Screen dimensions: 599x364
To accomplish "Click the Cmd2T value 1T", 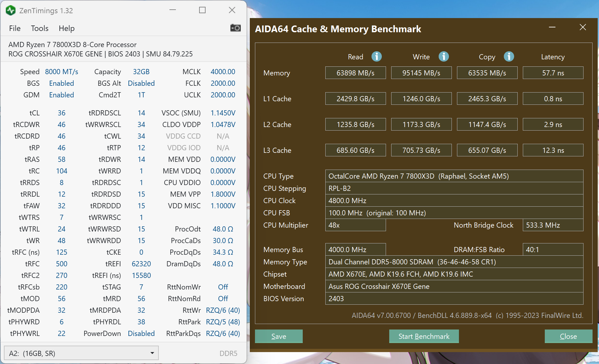I will [x=141, y=95].
